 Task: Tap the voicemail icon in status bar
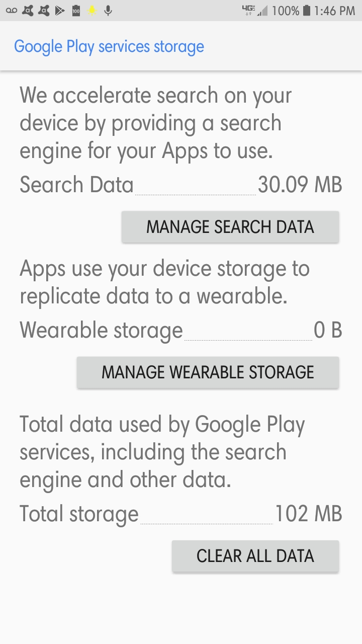coord(12,11)
